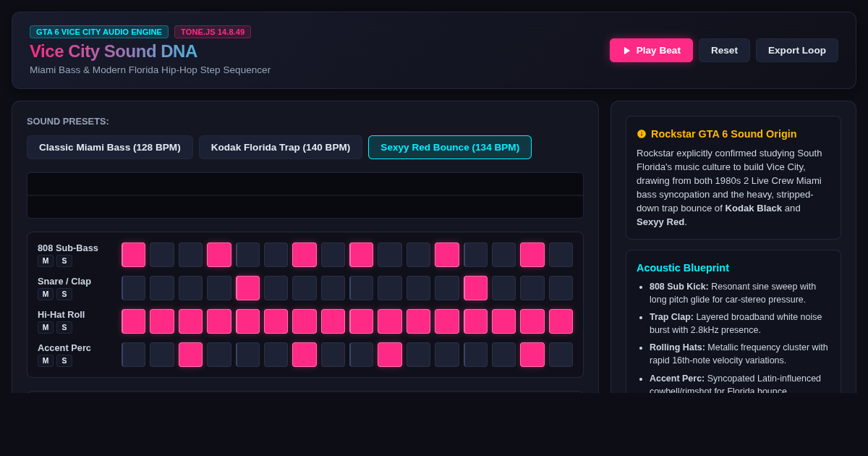
Task: Toggle the last step of the Snare / Clap row
Action: coord(561,288)
